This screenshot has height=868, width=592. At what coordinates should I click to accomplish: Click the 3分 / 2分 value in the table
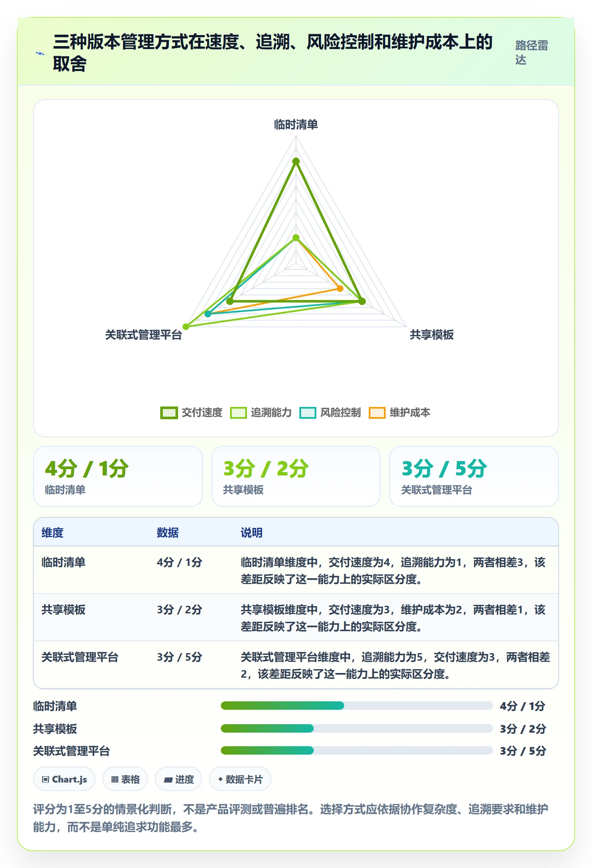coord(180,610)
